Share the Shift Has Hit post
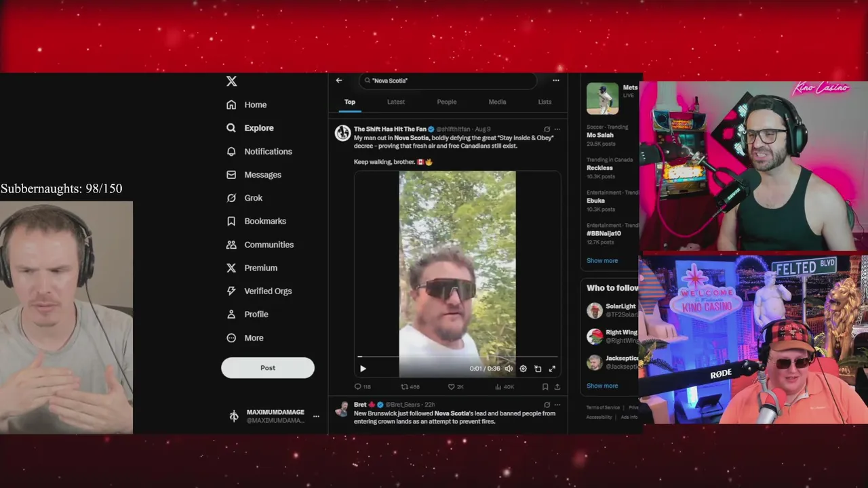The width and height of the screenshot is (868, 488). coord(557,387)
